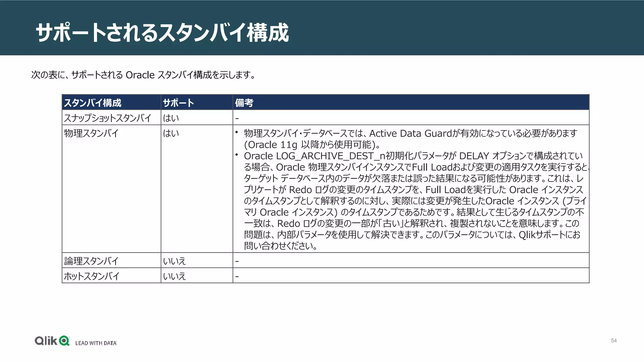Click the line ending Qlikサポートにお
644x362 pixels.
[x=412, y=235]
